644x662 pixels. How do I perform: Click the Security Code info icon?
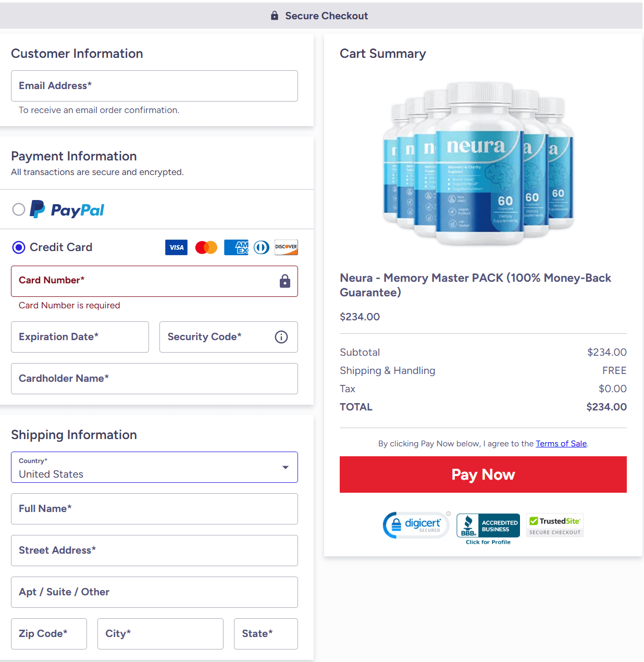click(281, 337)
